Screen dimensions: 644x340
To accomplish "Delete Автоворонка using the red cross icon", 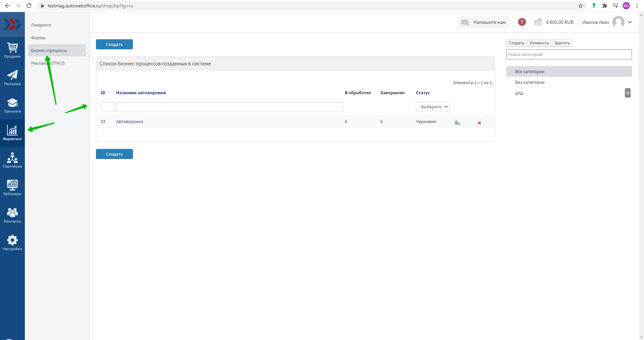I will click(480, 123).
